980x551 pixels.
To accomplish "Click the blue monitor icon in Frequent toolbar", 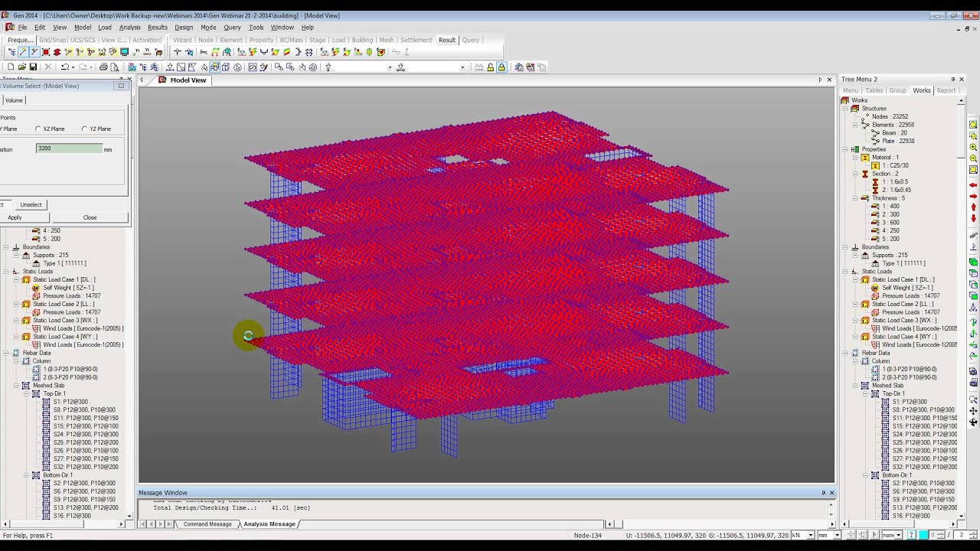I will coord(124,52).
